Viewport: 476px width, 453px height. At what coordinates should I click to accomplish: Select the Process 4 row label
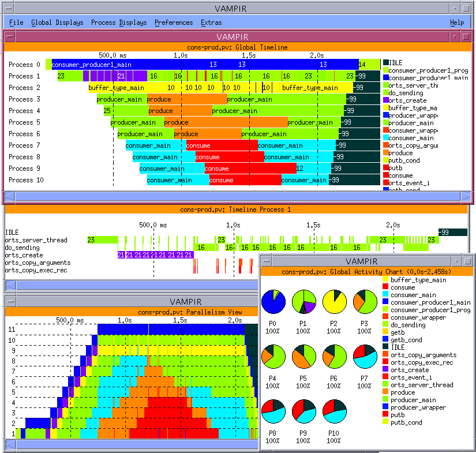coord(24,111)
